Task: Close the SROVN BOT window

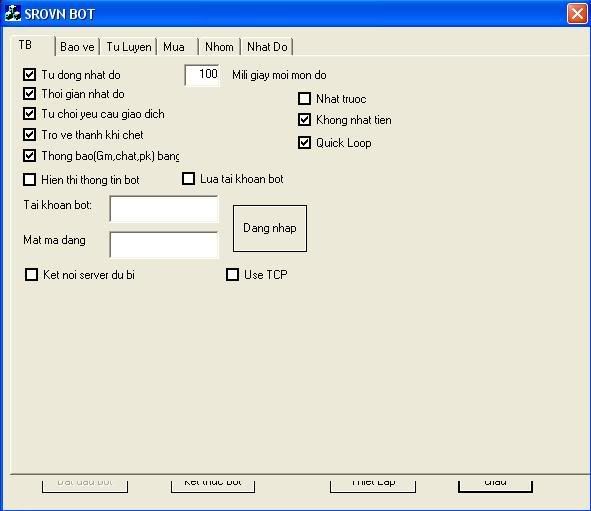Action: coord(577,14)
